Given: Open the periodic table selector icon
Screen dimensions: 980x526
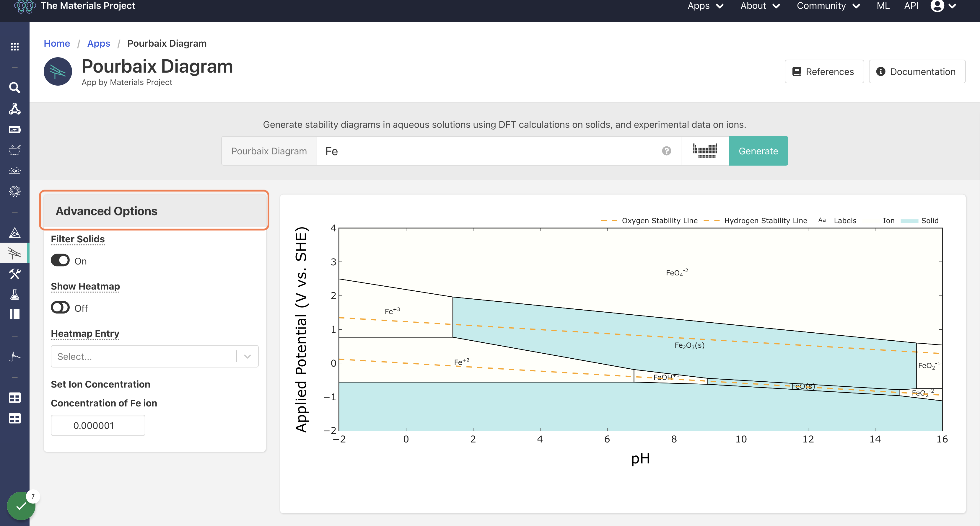Looking at the screenshot, I should point(704,151).
